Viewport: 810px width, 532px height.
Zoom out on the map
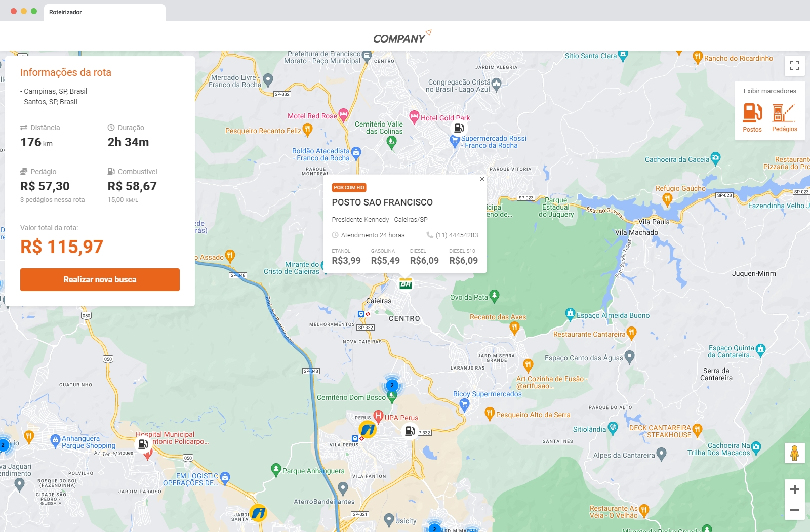click(x=795, y=510)
